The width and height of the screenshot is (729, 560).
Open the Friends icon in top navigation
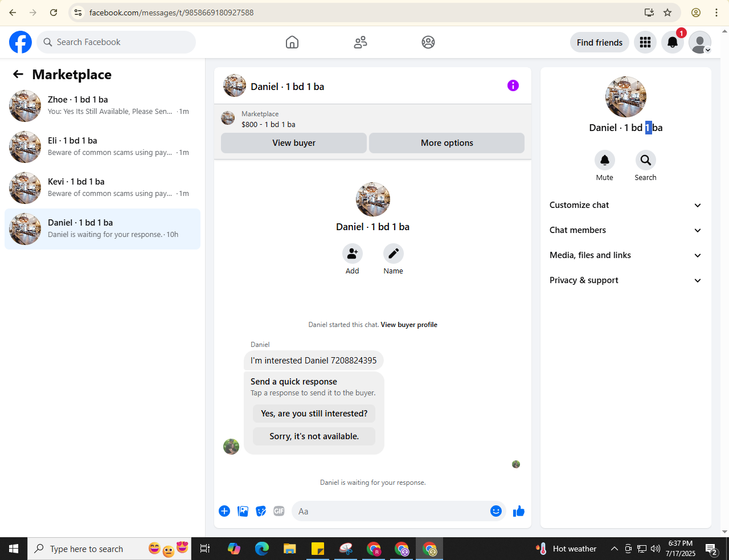click(x=361, y=42)
